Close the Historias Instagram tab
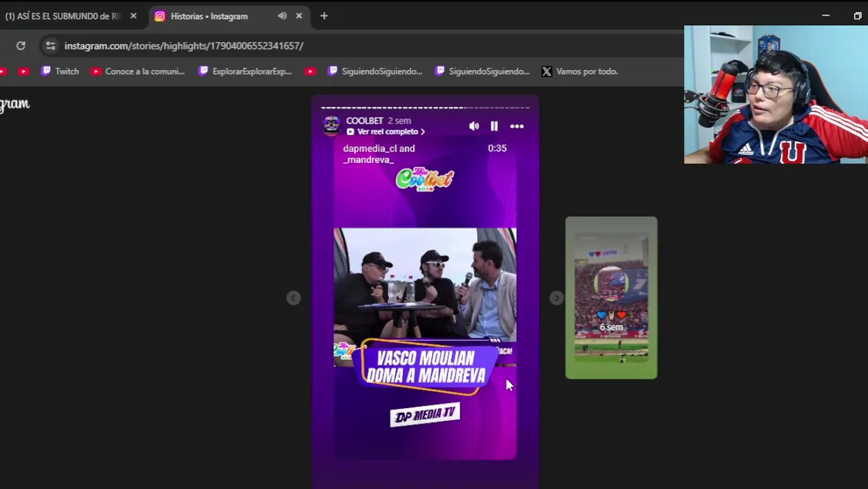Screen dimensions: 868x489 (x=299, y=16)
